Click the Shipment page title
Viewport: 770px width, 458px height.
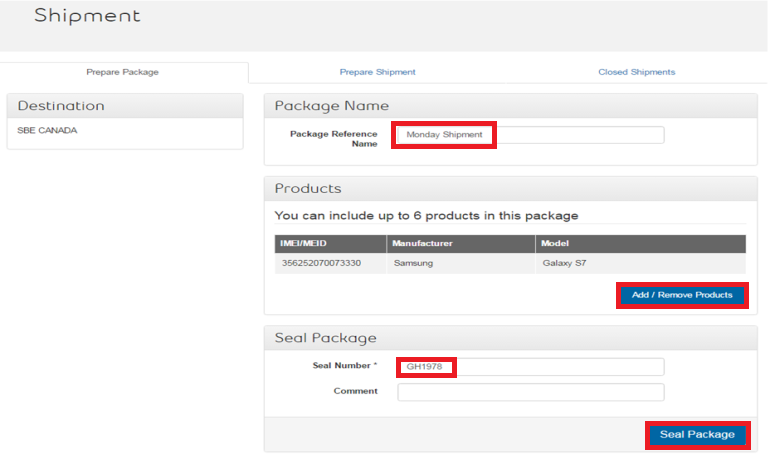[87, 17]
